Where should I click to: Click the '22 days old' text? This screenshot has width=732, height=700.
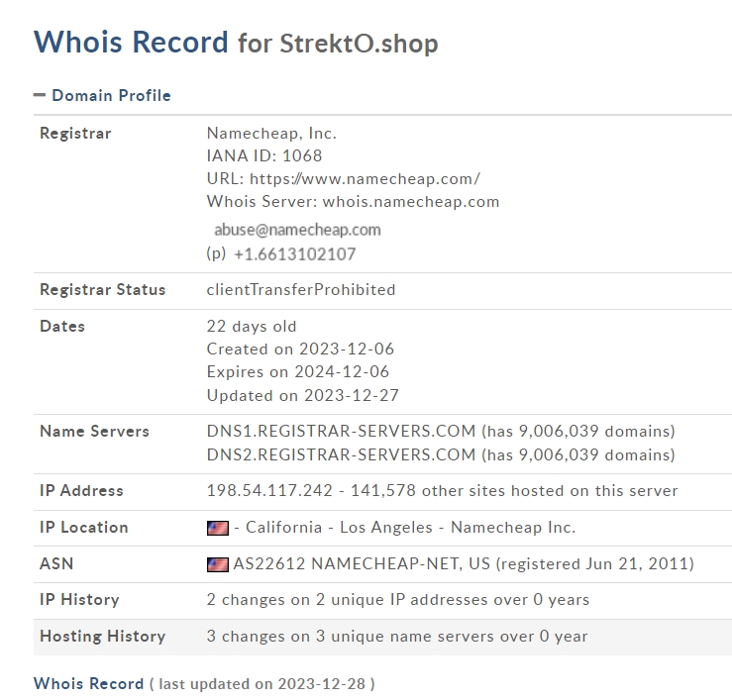pos(252,326)
